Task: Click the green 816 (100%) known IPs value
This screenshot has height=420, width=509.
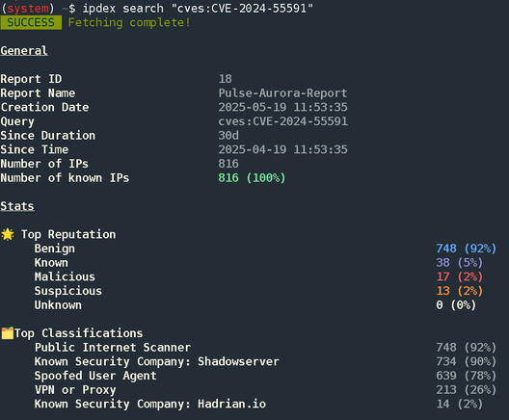Action: (252, 178)
